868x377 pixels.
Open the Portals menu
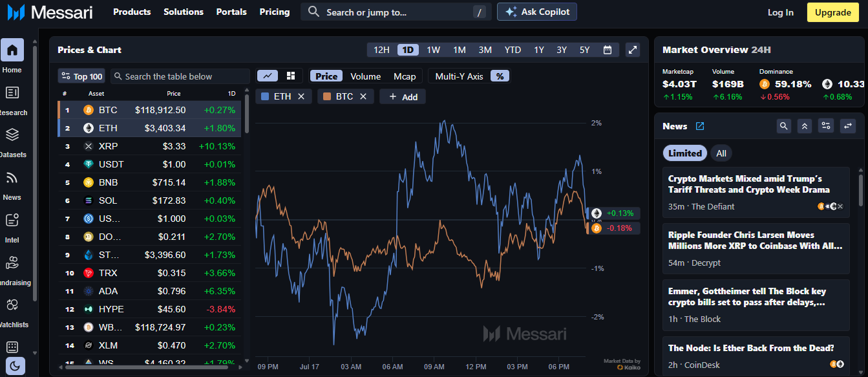pyautogui.click(x=231, y=12)
